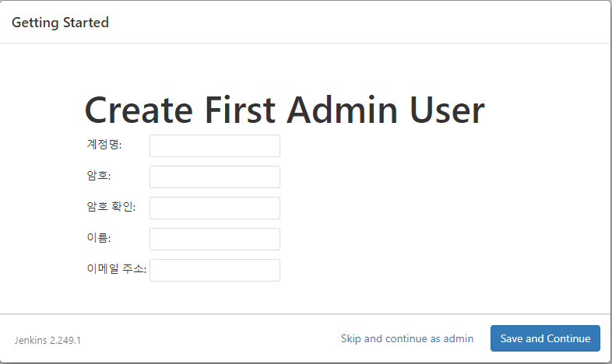Viewport: 612px width, 364px height.
Task: Click the 이메일 주소 label text
Action: pyautogui.click(x=116, y=269)
